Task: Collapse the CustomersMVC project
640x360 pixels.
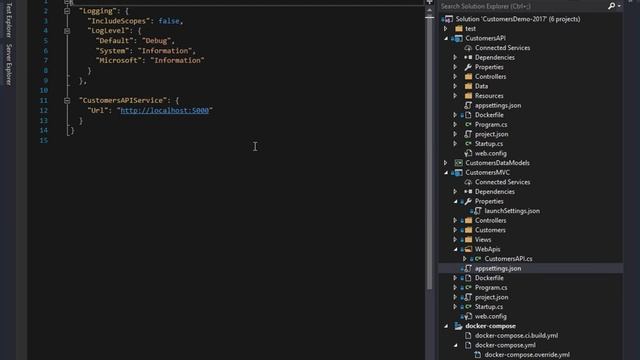Action: (446, 173)
